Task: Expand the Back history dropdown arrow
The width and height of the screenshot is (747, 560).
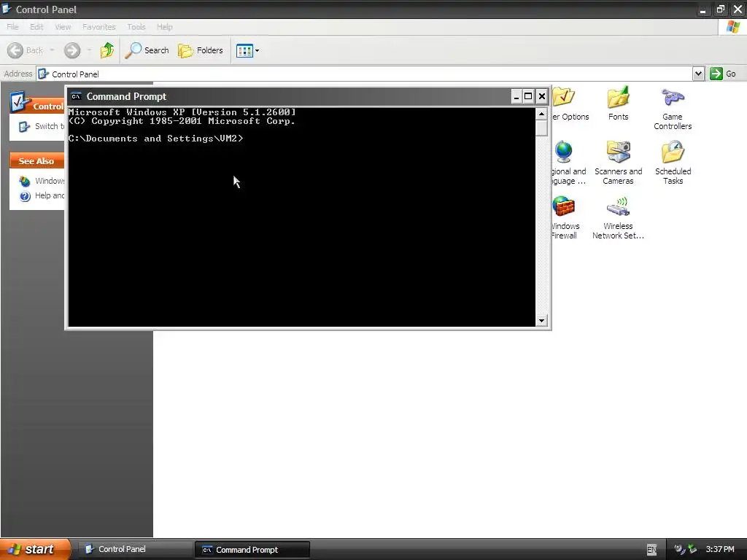Action: (52, 50)
